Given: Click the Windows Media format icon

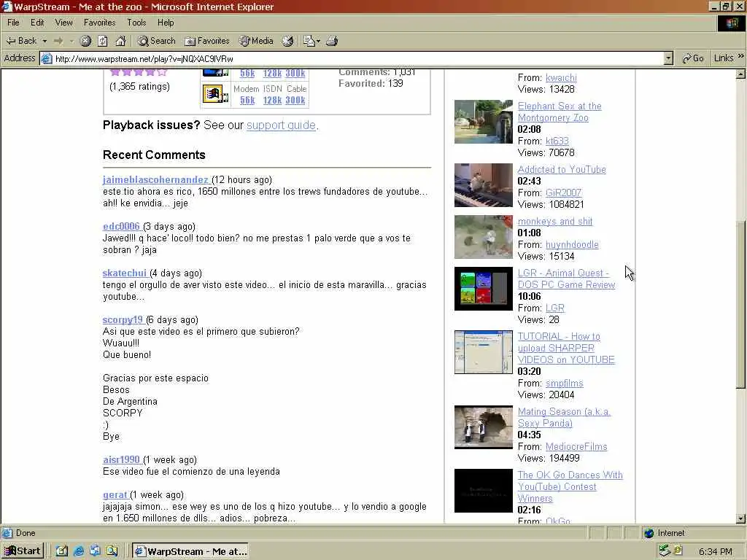Looking at the screenshot, I should click(x=215, y=94).
